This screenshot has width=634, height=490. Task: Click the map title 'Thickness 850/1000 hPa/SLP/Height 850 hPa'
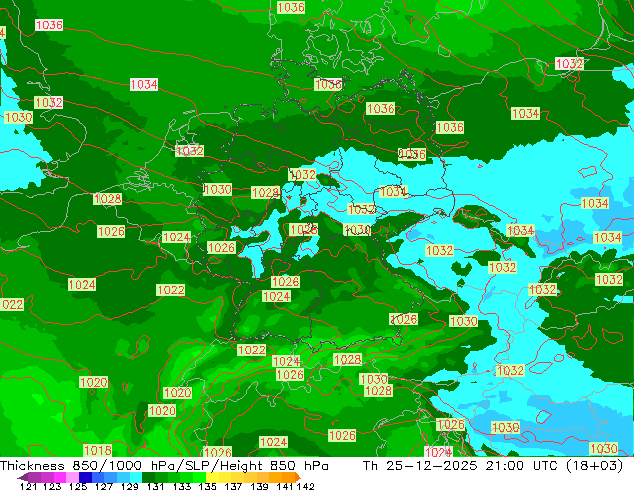coord(164,466)
